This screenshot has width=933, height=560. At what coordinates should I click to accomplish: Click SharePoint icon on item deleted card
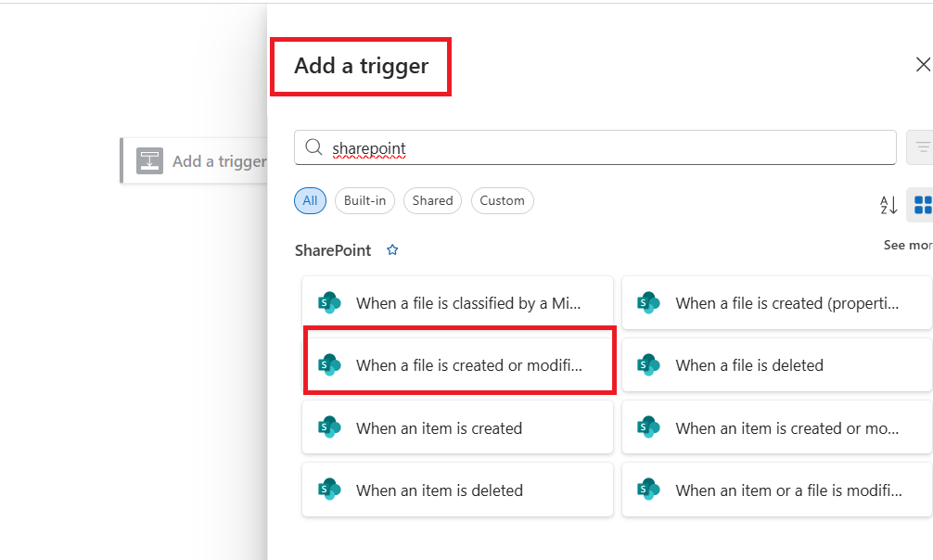329,490
